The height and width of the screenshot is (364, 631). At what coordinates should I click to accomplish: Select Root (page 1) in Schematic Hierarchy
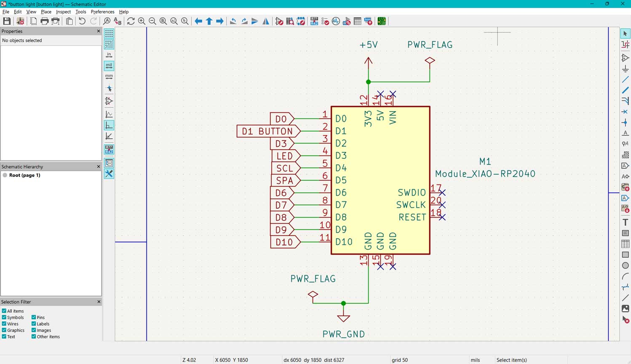click(x=24, y=175)
